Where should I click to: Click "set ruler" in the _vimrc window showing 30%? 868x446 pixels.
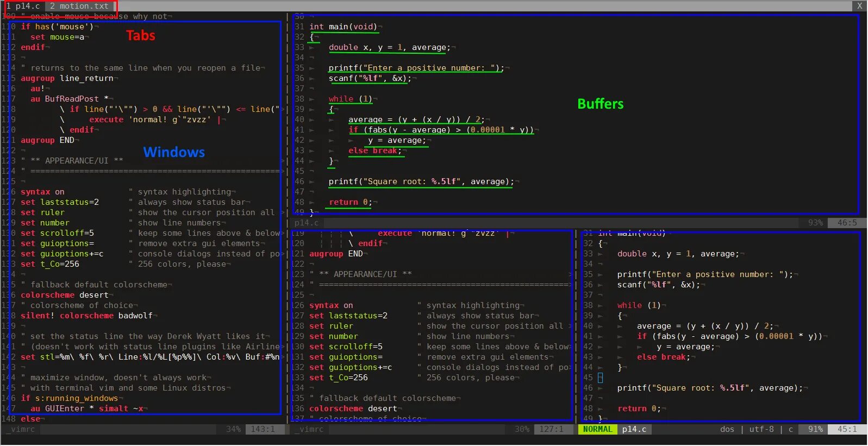331,326
